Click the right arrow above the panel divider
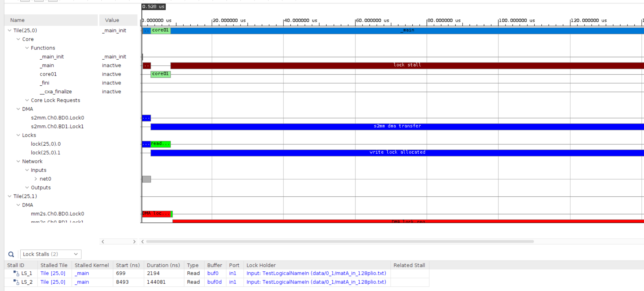The width and height of the screenshot is (644, 291). click(x=134, y=241)
